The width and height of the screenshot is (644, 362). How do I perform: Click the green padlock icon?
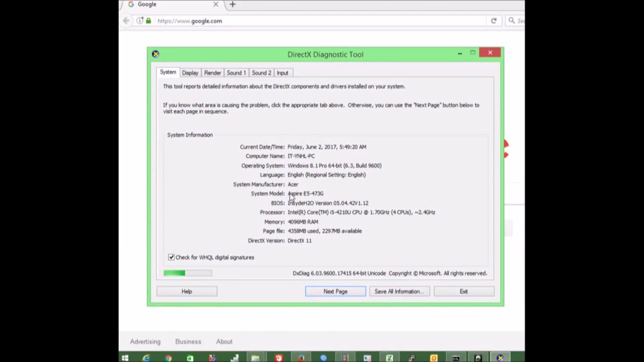[148, 21]
